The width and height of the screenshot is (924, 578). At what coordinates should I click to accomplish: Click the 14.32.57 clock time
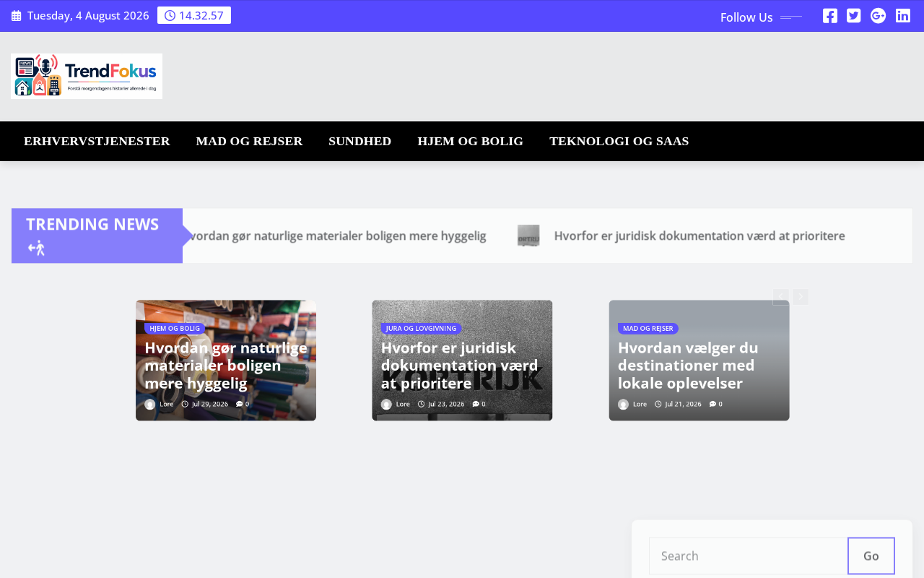[x=201, y=16]
